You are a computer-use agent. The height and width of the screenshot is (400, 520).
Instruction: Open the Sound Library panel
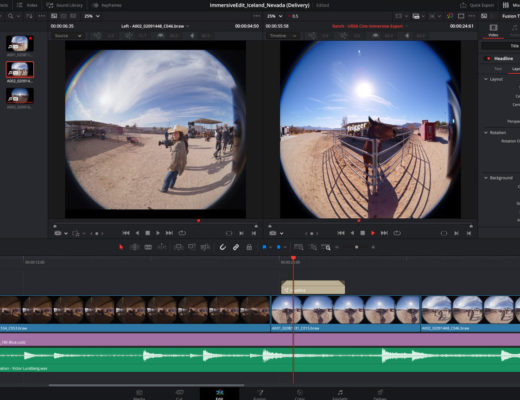(65, 5)
